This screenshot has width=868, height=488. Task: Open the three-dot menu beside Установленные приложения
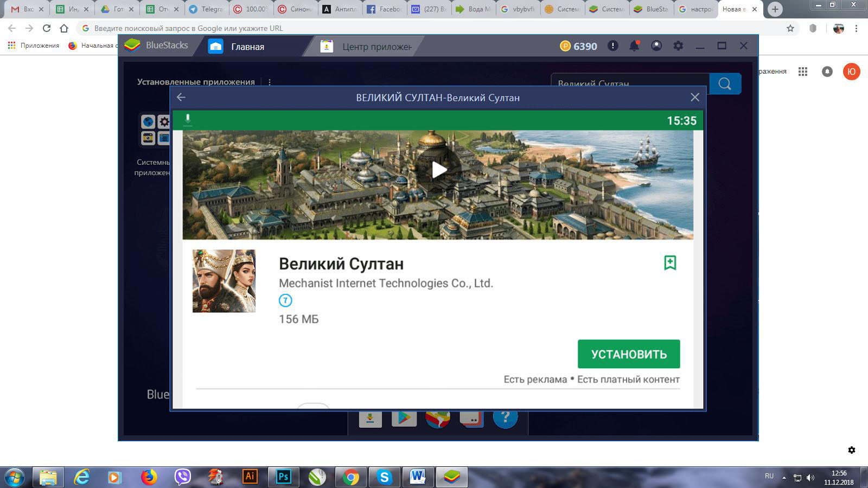270,82
